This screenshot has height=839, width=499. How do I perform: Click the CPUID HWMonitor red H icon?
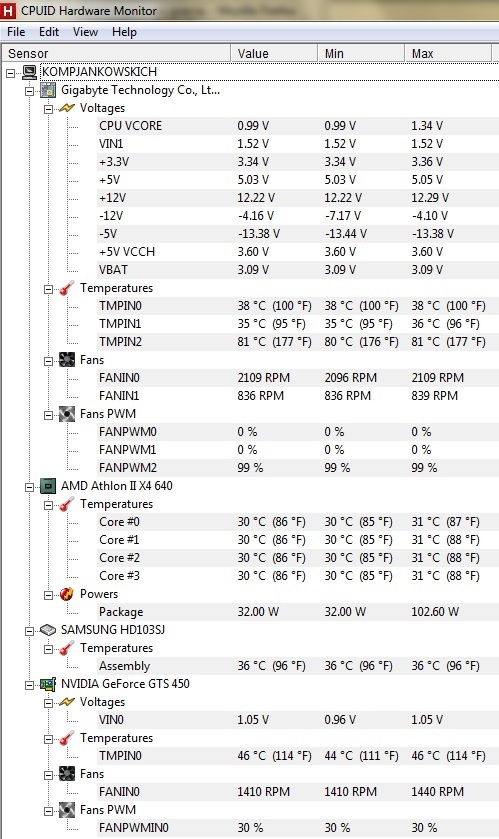coord(9,10)
